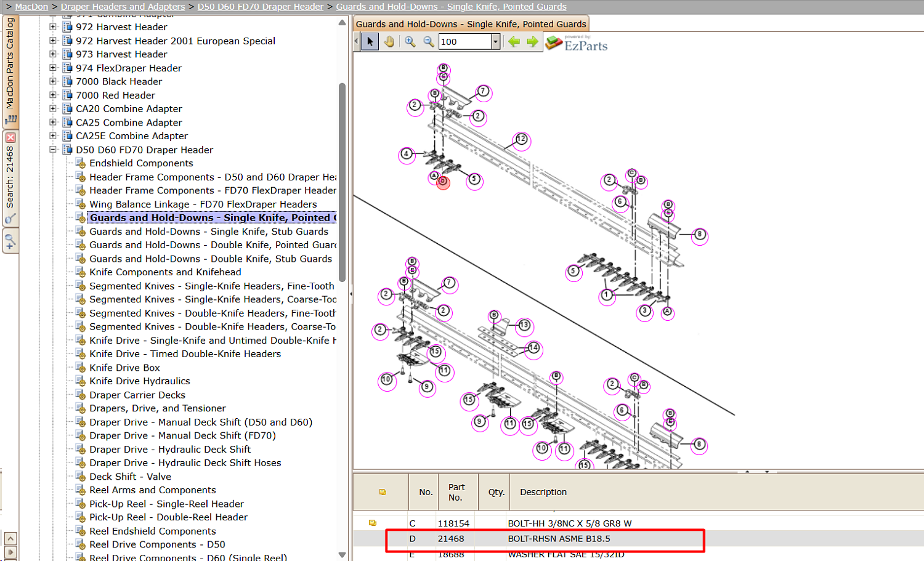
Task: Switch to the Search: 21468 side tab
Action: 10,179
